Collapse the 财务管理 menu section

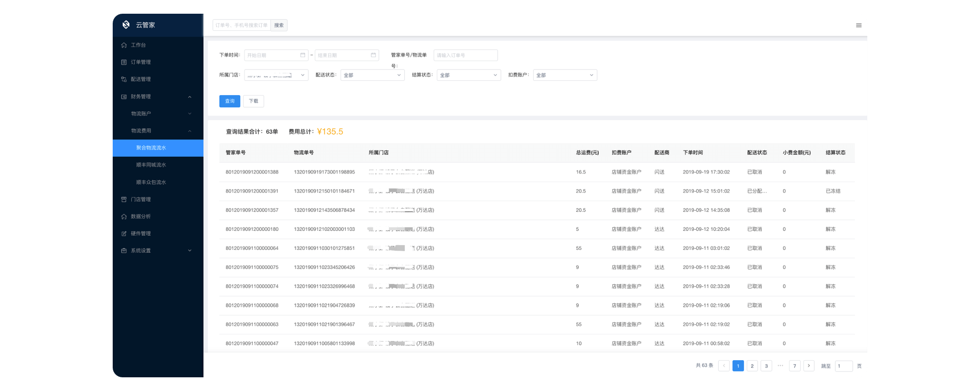(x=190, y=97)
